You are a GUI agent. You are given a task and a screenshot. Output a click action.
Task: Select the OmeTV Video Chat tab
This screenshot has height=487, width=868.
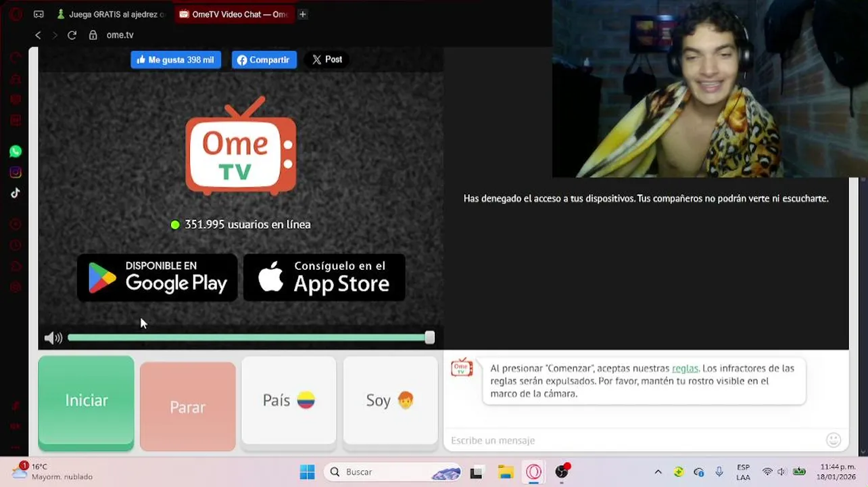(x=233, y=14)
